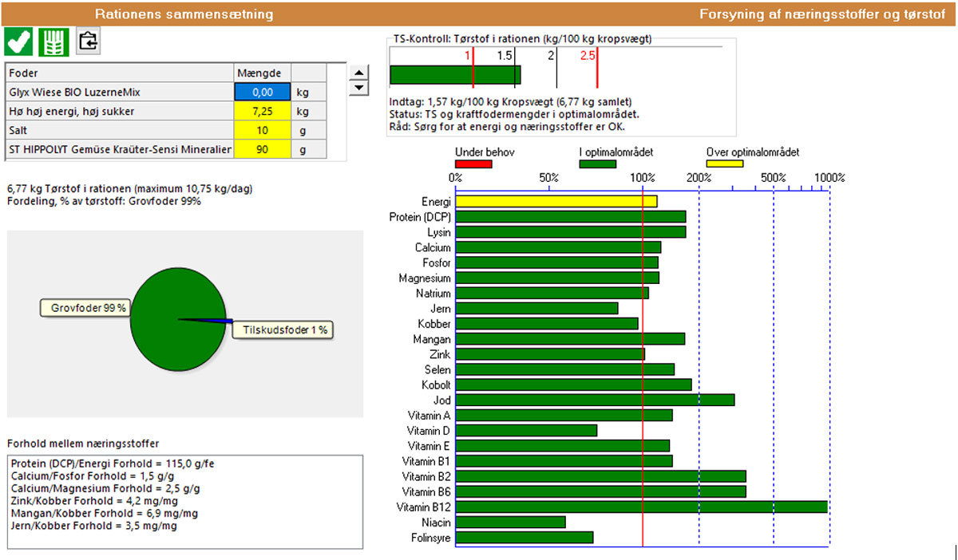Viewport: 958px width, 560px height.
Task: Click the down arrow beside the feed table
Action: (x=359, y=88)
